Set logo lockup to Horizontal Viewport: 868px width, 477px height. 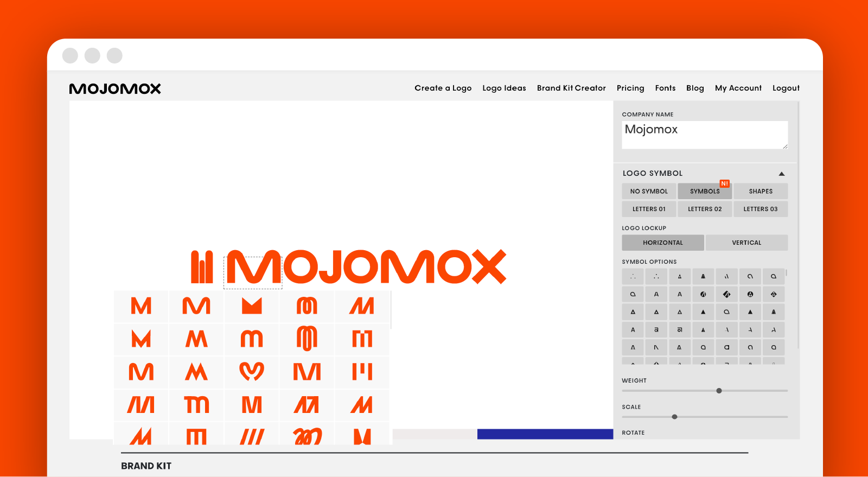tap(663, 243)
